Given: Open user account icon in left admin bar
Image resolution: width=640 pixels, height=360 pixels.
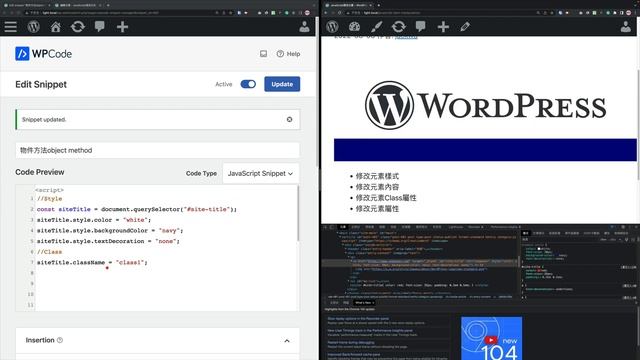Looking at the screenshot, I should click(304, 27).
